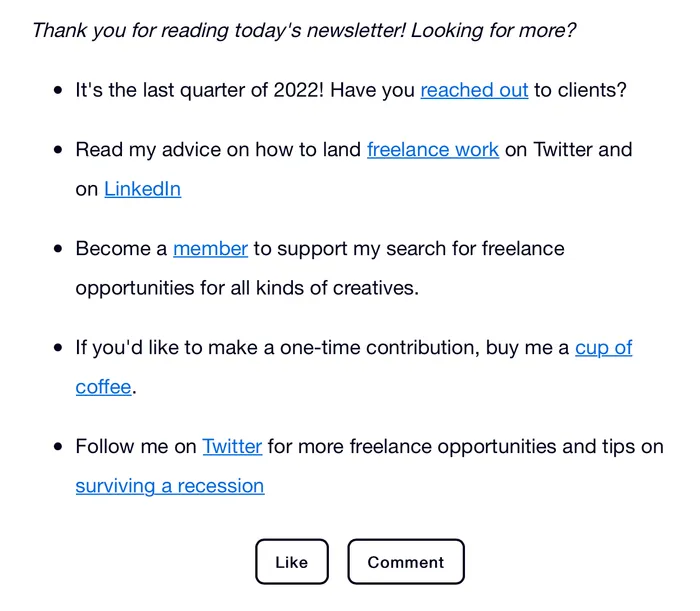The image size is (700, 611).
Task: Click the phrase "for more freelance opportunities and tips on"
Action: point(465,446)
